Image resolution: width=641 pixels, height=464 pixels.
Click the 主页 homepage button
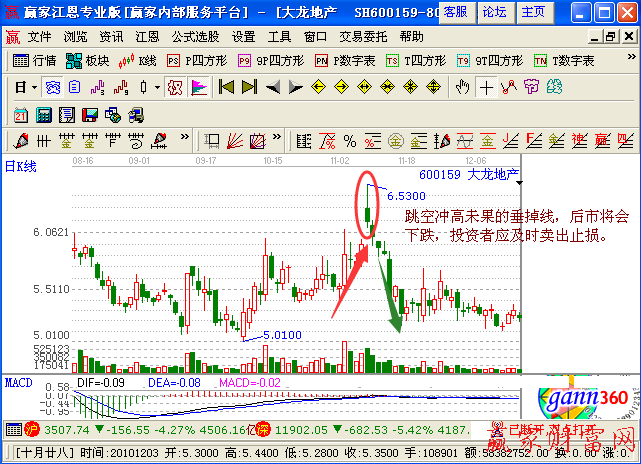click(x=535, y=13)
